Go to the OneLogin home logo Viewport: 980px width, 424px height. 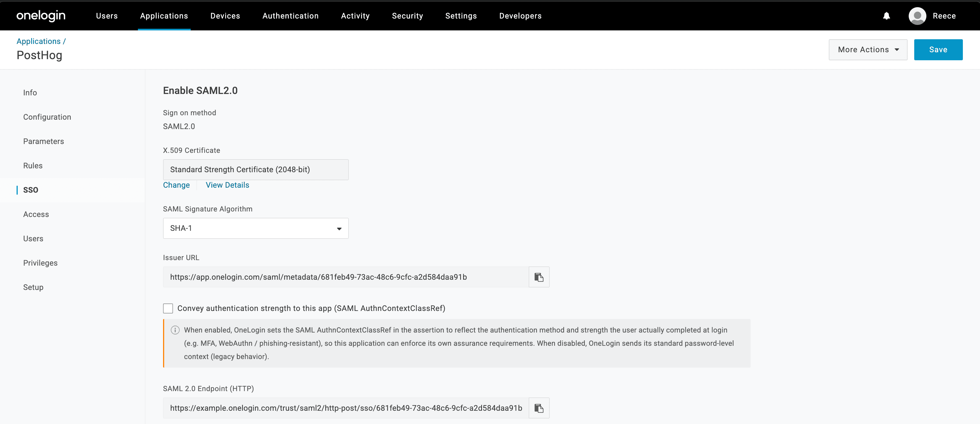click(x=41, y=15)
